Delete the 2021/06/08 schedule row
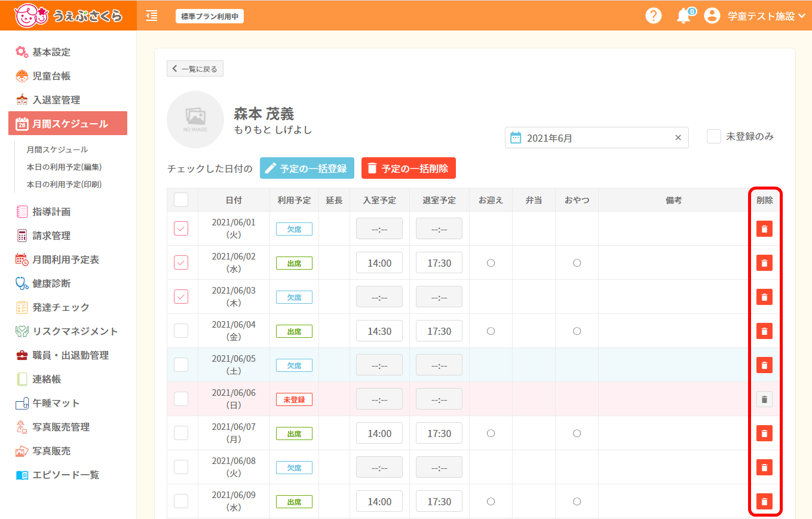This screenshot has height=519, width=812. pyautogui.click(x=764, y=467)
